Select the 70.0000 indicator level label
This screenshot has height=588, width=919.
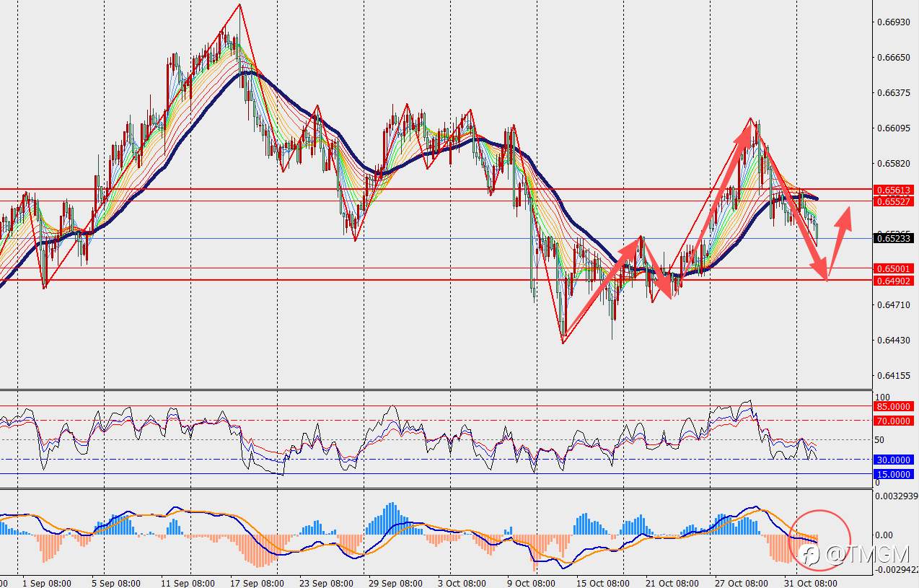click(894, 421)
